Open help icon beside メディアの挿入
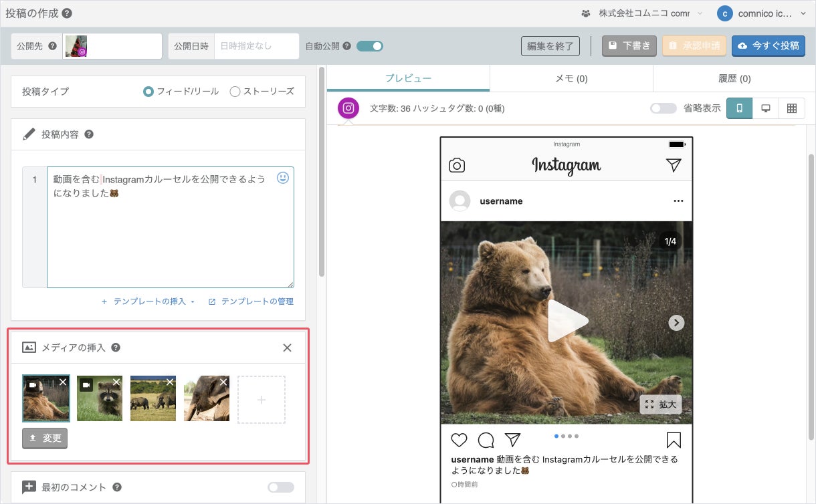 coord(116,348)
